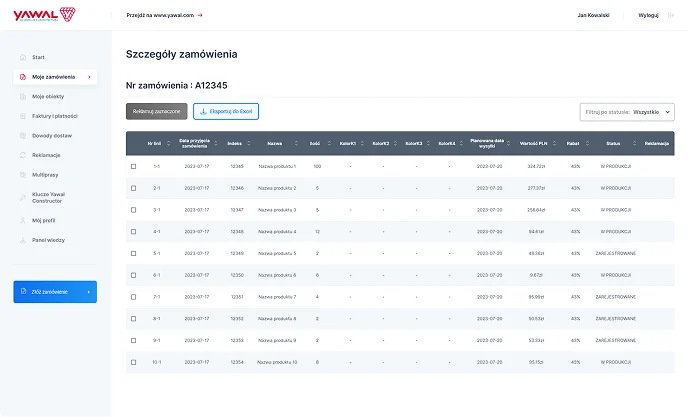Image resolution: width=688 pixels, height=417 pixels.
Task: Tick the checkbox for line 1-1
Action: 133,166
